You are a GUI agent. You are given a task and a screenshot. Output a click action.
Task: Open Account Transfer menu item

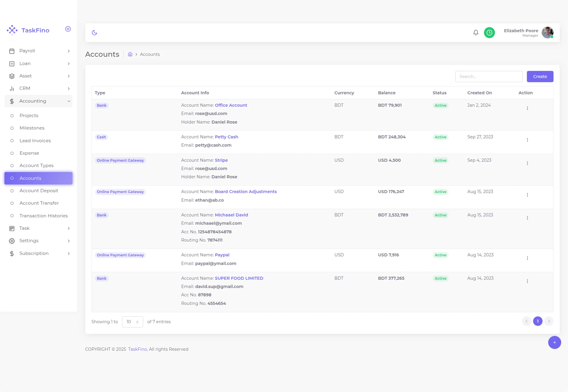pyautogui.click(x=39, y=203)
